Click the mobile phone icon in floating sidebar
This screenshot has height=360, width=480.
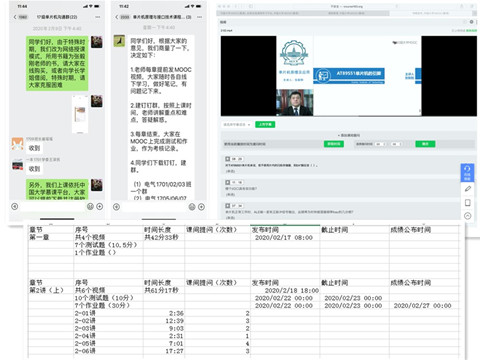[468, 203]
